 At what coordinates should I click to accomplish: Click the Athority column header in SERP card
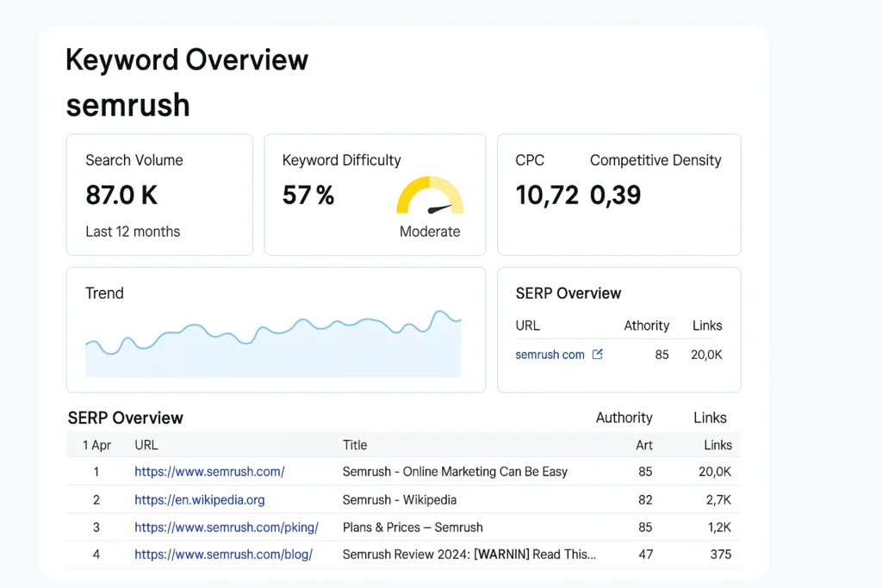[x=646, y=325]
